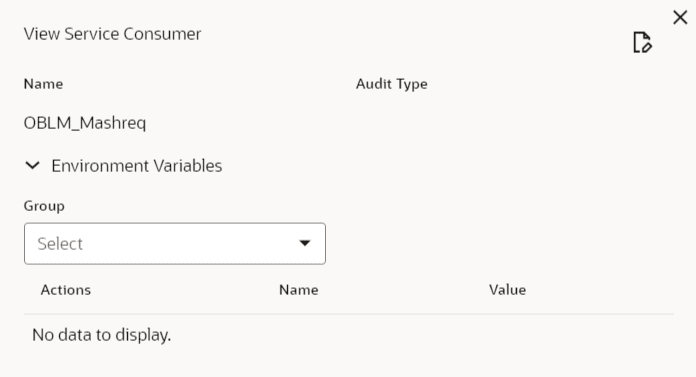Collapse the Environment Variables chevron

32,166
